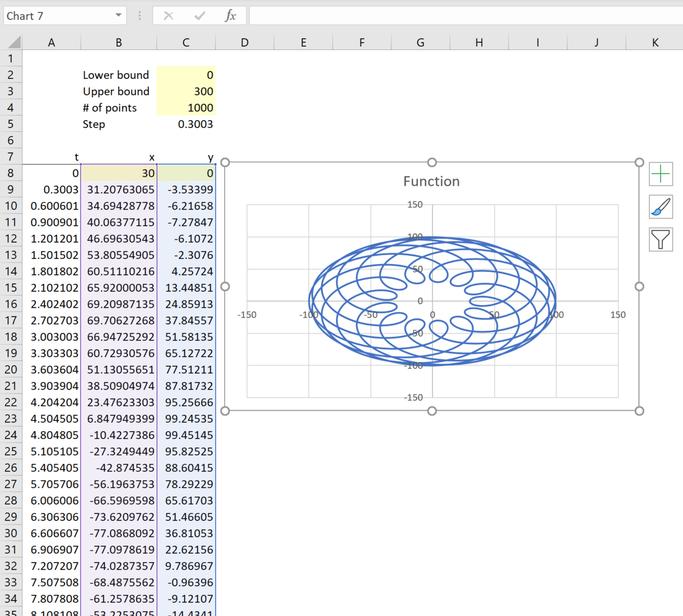This screenshot has height=616, width=683.
Task: Click the ellipsis beside the Name Box
Action: click(x=140, y=15)
